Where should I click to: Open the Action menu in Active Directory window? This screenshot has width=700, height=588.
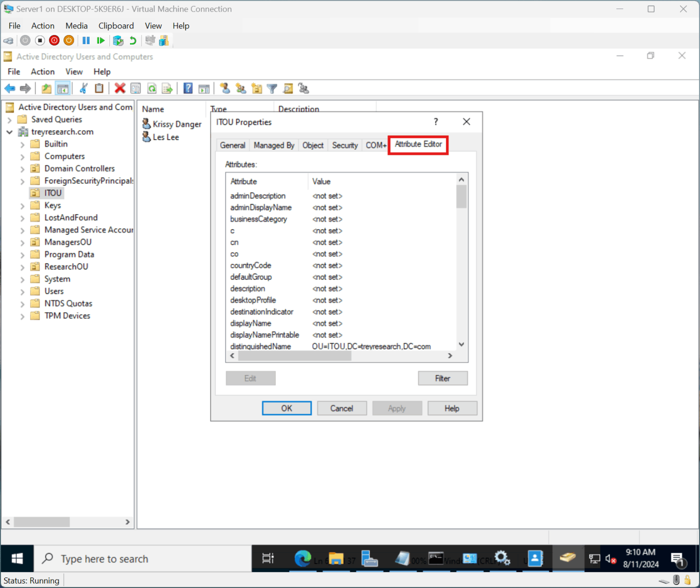coord(42,72)
